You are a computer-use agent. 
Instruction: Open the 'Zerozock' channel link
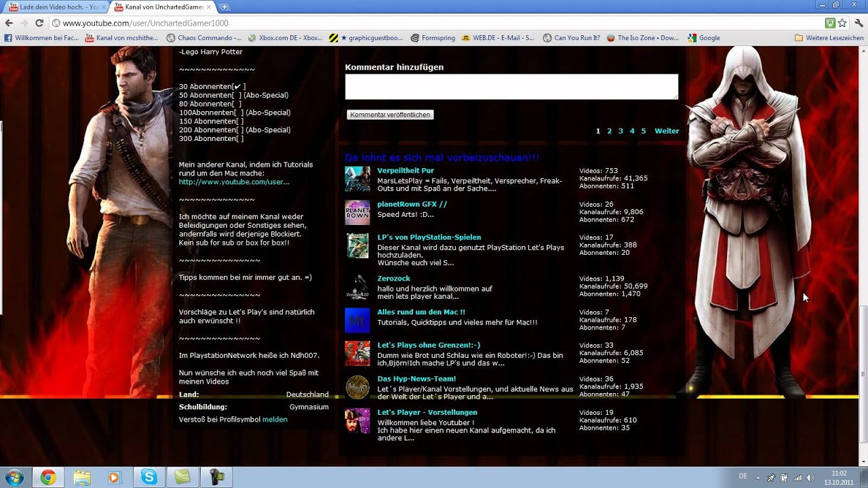[x=394, y=279]
